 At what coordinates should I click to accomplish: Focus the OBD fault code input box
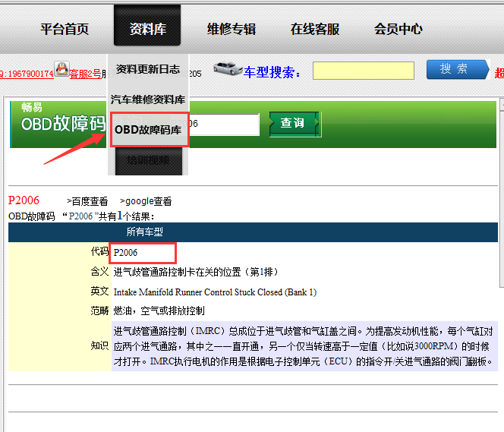click(224, 124)
